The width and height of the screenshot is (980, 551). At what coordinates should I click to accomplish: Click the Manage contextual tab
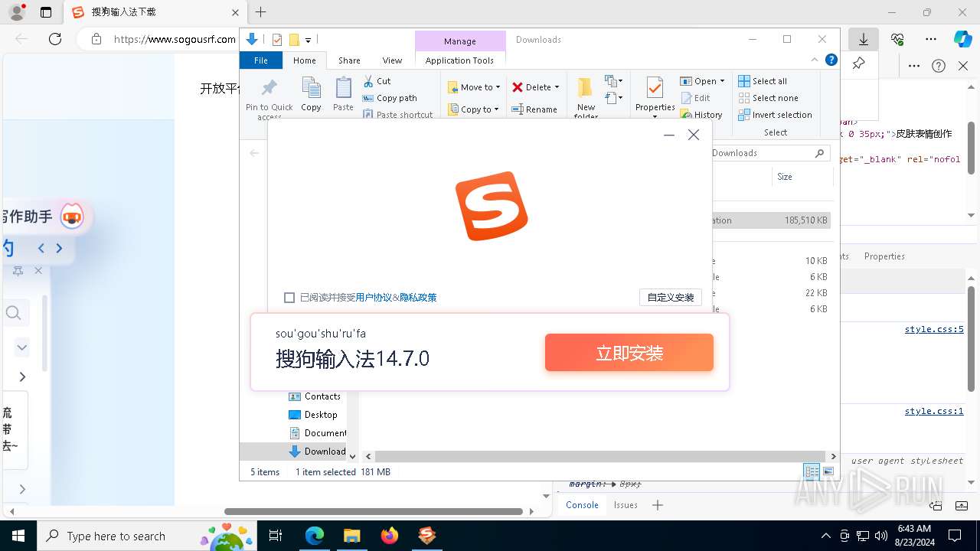point(459,41)
